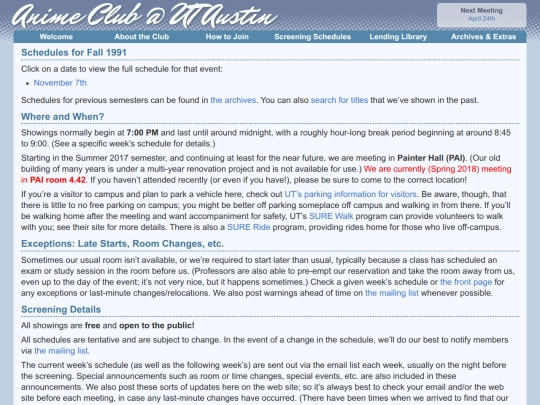540x405 pixels.
Task: Go to About the Club page
Action: coord(142,37)
